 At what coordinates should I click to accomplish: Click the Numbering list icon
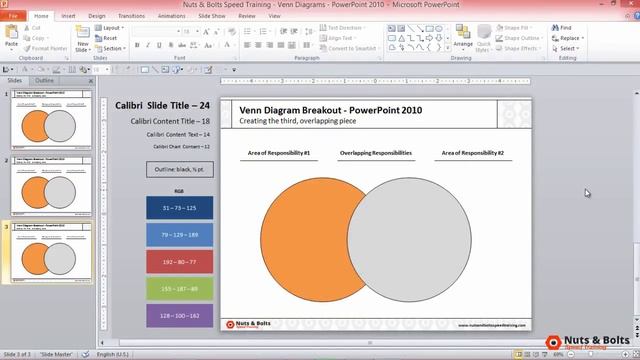click(x=264, y=31)
